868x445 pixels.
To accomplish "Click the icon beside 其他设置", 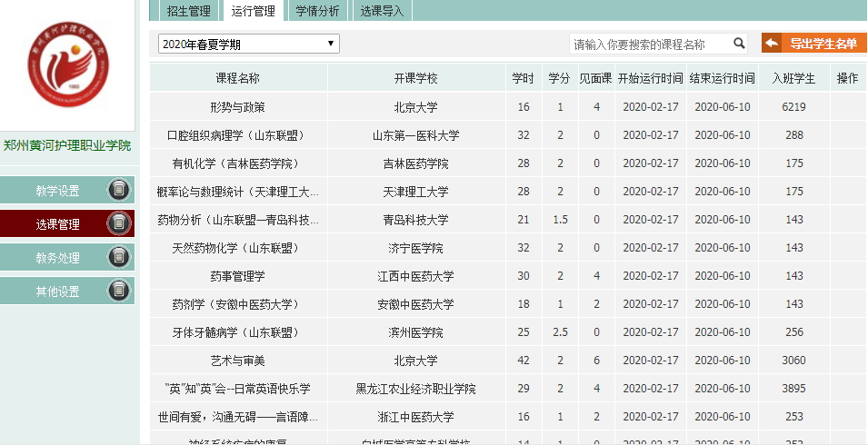I will point(117,291).
